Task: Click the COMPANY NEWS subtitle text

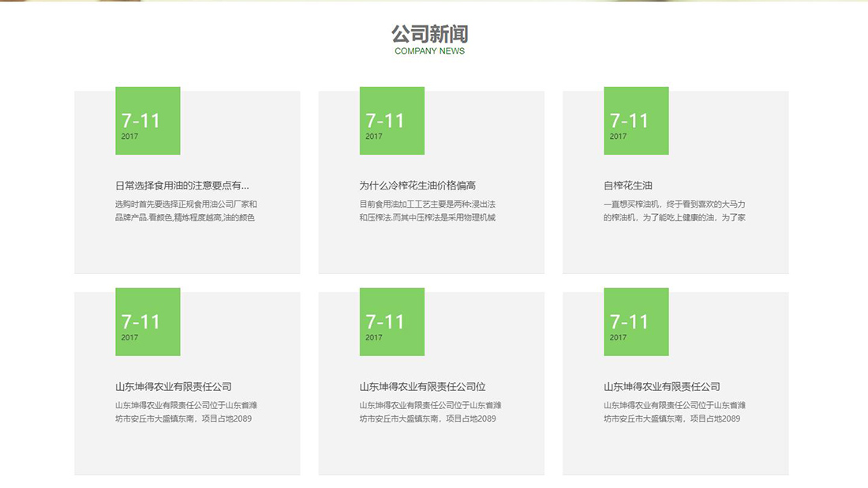Action: tap(430, 51)
